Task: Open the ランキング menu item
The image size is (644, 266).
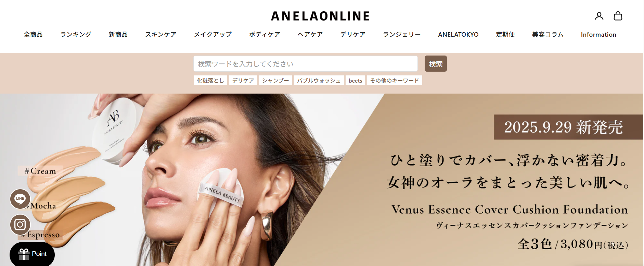Action: [x=76, y=35]
